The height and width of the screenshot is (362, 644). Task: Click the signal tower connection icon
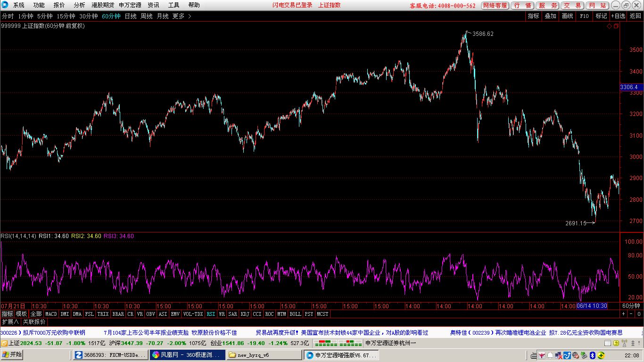pos(624,343)
